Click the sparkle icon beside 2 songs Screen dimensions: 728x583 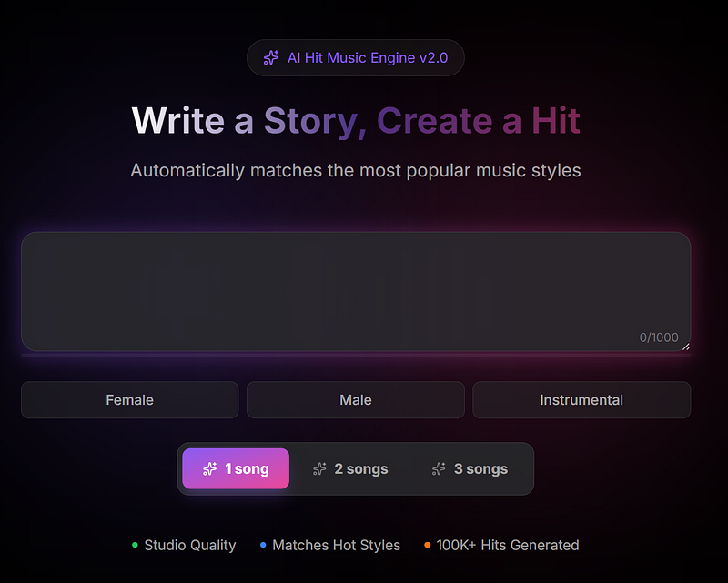click(319, 468)
